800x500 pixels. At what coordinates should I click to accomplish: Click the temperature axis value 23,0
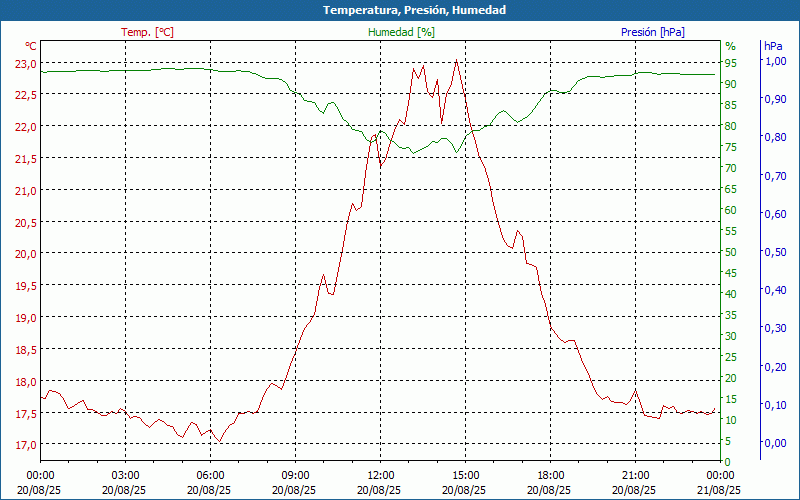pos(27,63)
